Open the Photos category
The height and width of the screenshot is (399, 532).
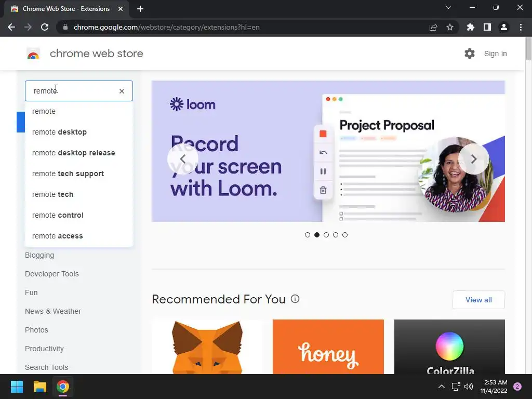pyautogui.click(x=36, y=330)
